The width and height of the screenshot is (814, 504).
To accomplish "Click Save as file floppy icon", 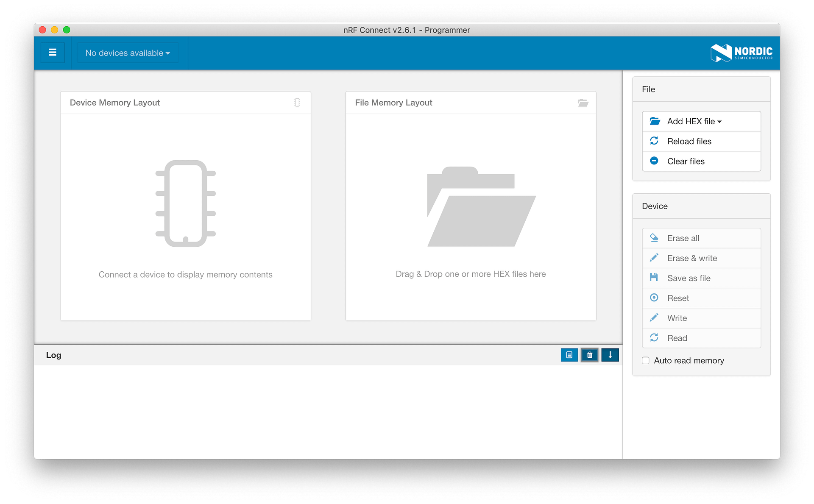I will tap(654, 278).
